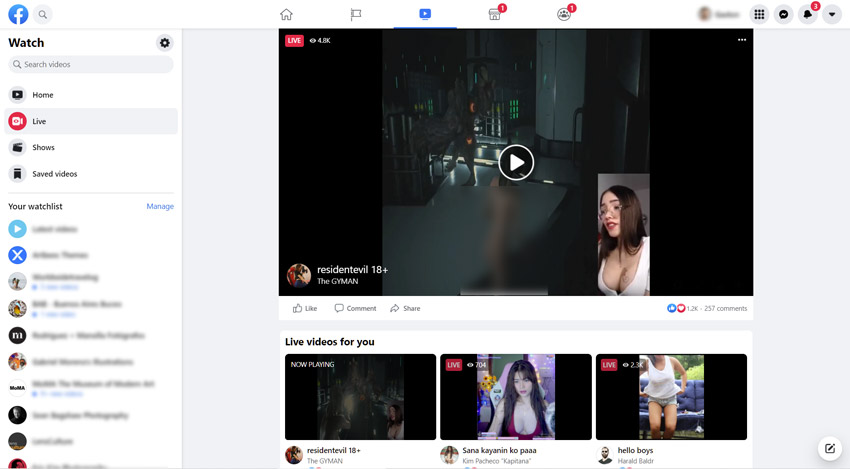
Task: Open The GYMAN avatar in video list
Action: coord(294,455)
